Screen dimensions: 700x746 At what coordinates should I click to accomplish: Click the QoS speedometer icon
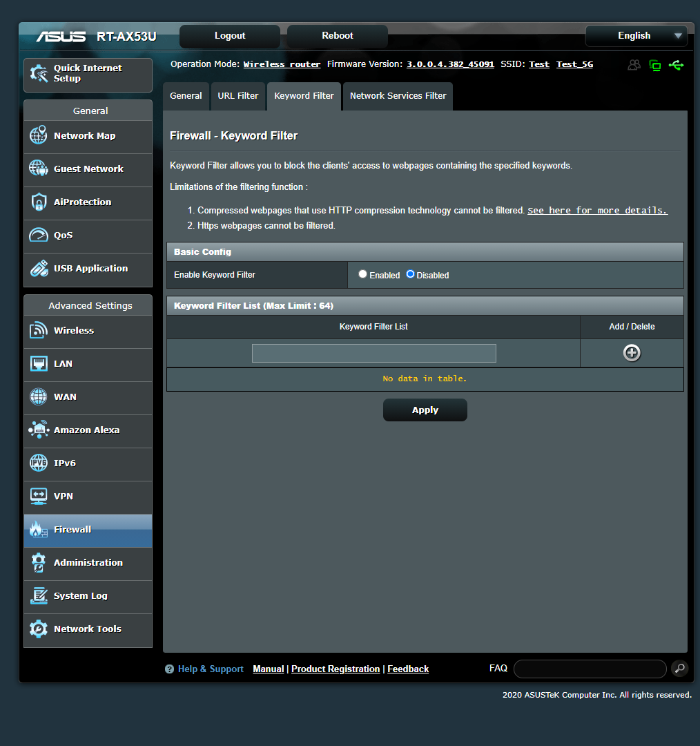pos(39,235)
